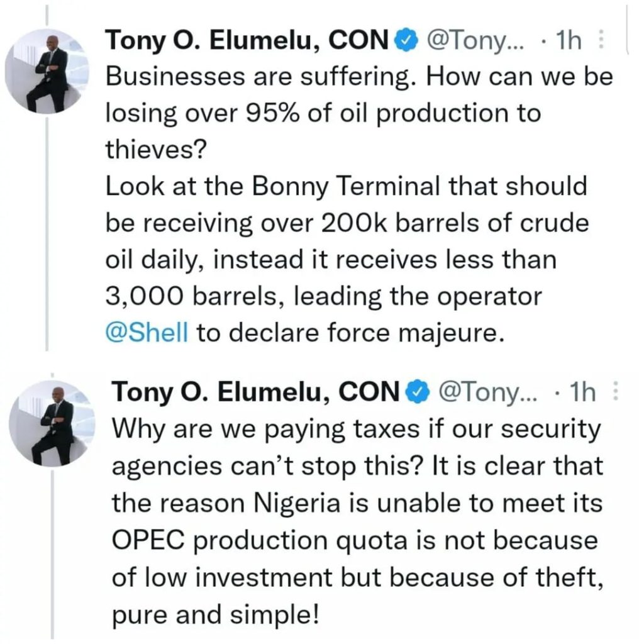Open the tweet starting "Businesses are suffering"
The height and width of the screenshot is (644, 644).
point(357,78)
